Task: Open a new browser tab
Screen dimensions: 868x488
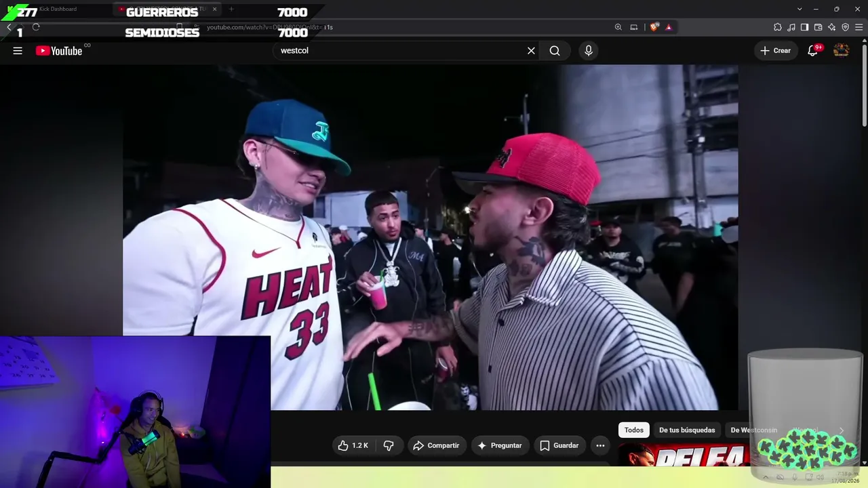Action: tap(231, 9)
